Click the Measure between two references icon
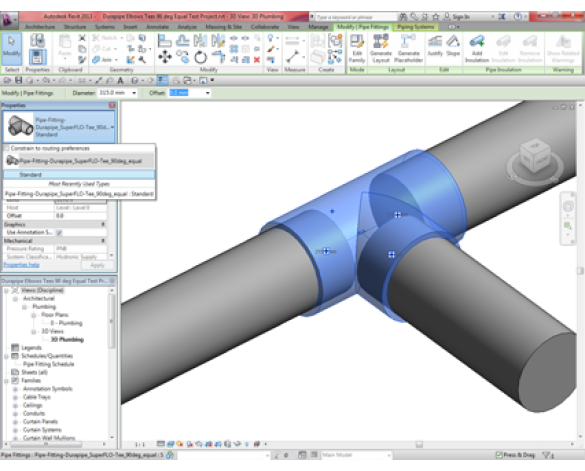This screenshot has width=585, height=471. [x=293, y=57]
